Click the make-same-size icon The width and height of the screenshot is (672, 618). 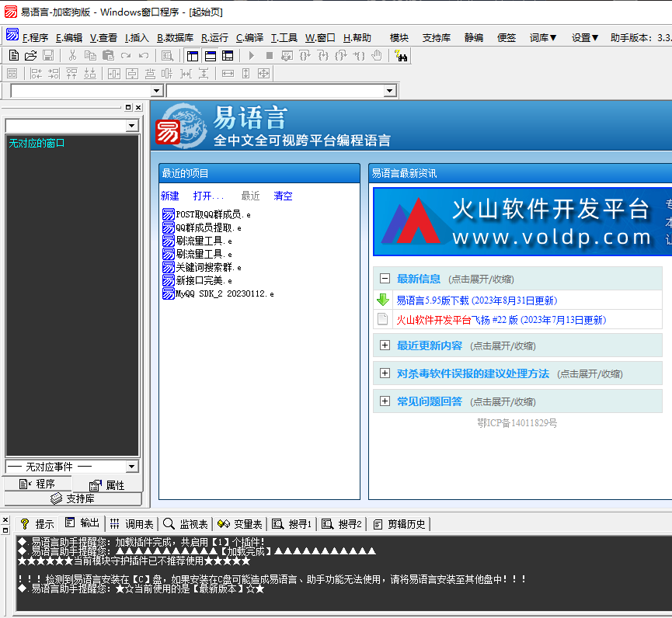(263, 74)
